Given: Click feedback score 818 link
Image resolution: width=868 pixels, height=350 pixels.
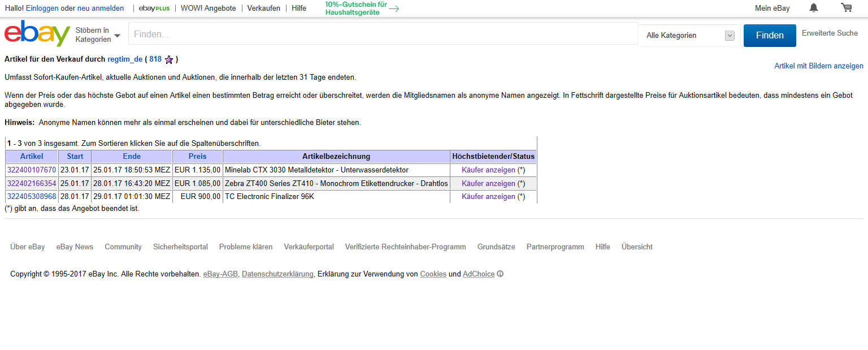Looking at the screenshot, I should pyautogui.click(x=155, y=59).
